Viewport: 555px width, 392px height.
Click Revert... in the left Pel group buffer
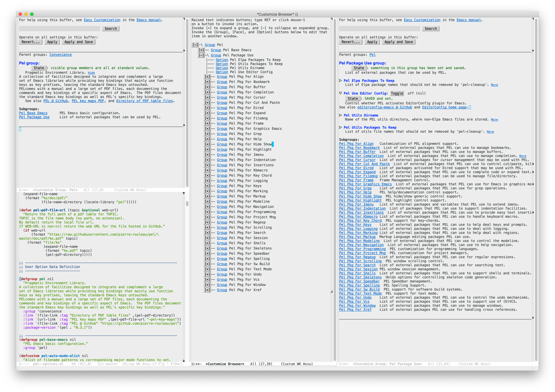[x=31, y=42]
